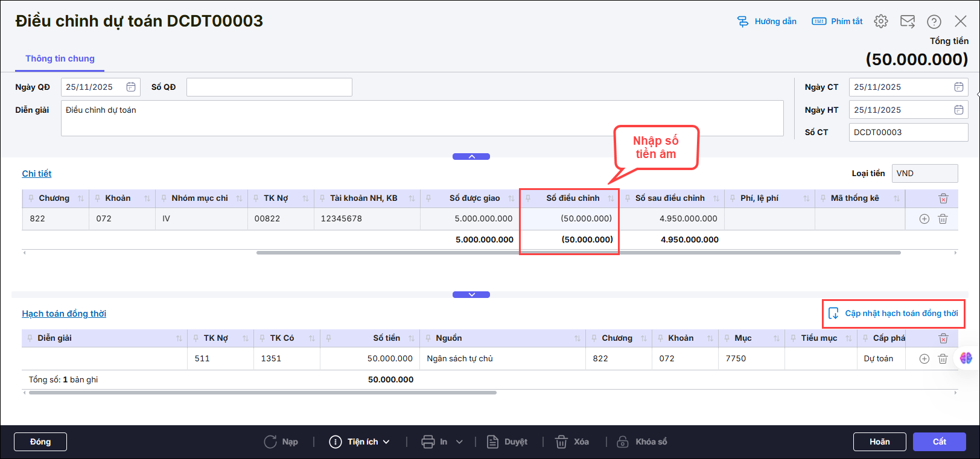
Task: Sort by Số điều chỉnh column
Action: (x=611, y=198)
